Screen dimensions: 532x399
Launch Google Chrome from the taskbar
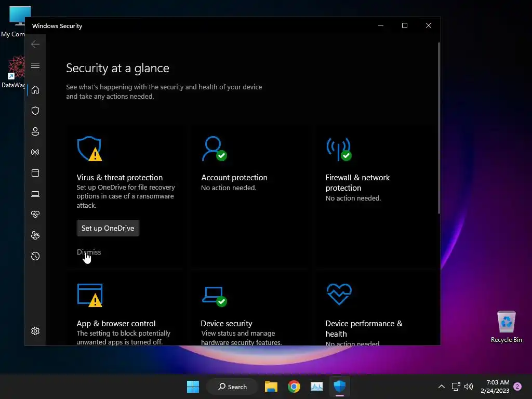(294, 387)
